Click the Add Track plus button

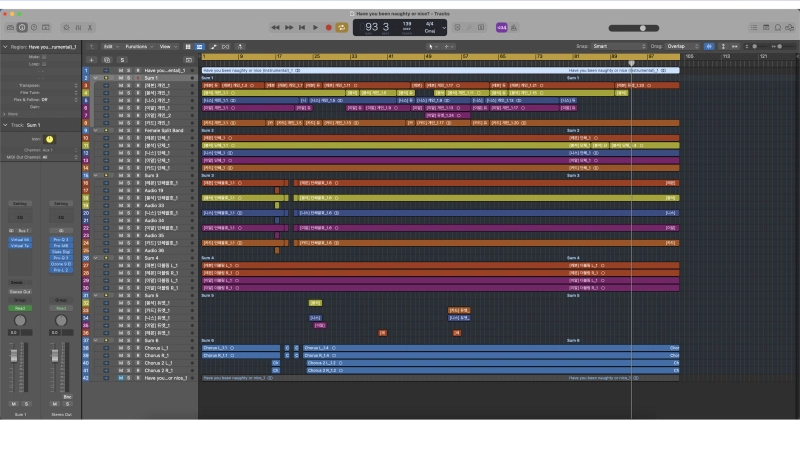pyautogui.click(x=90, y=59)
